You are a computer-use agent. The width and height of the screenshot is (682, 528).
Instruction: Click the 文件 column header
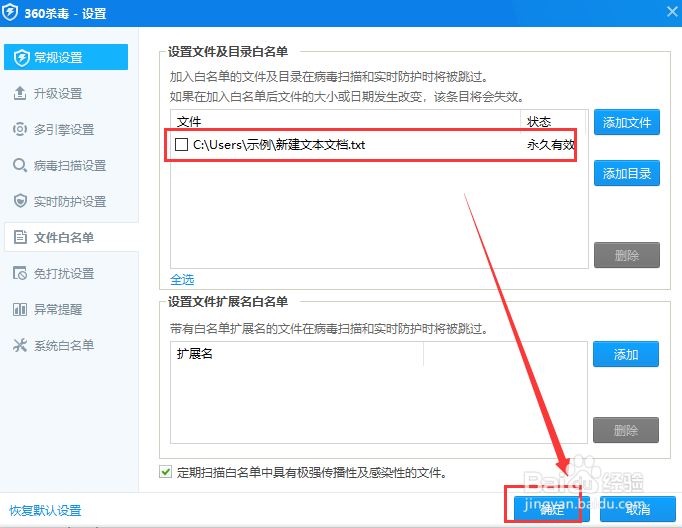pos(346,121)
